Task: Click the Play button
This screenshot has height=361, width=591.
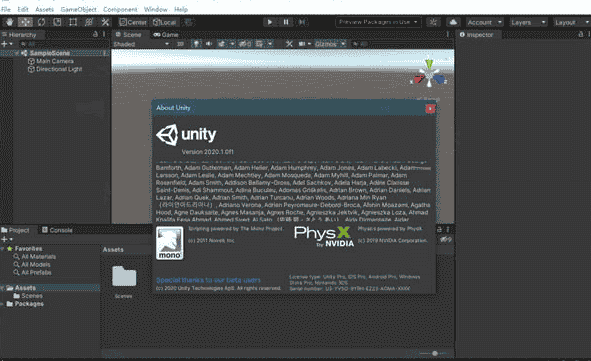Action: (269, 22)
